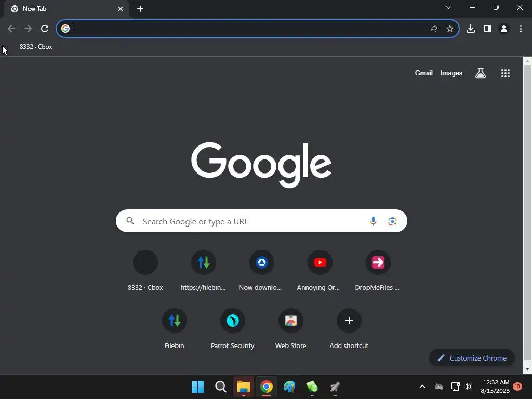This screenshot has width=532, height=399.
Task: Reload the page using the refresh icon
Action: pos(45,29)
